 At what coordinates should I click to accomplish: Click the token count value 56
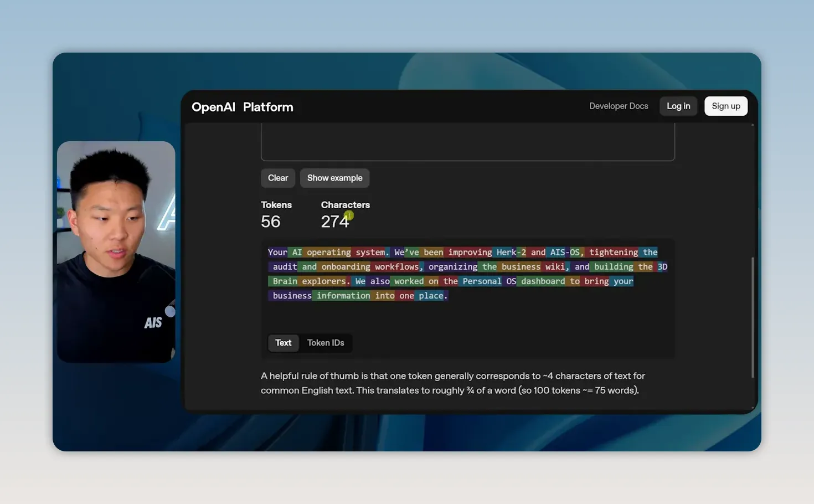point(271,222)
